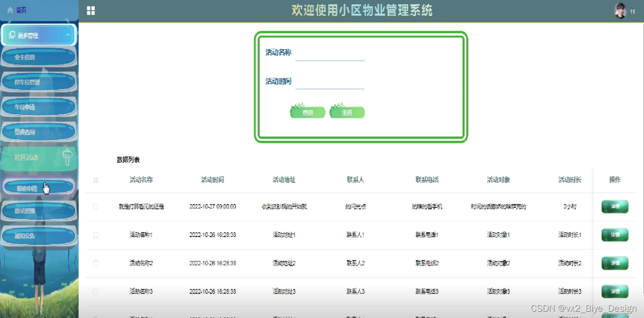Screen dimensions: 644x318
Task: Focus the 活动名称 search field
Action: tap(330, 53)
